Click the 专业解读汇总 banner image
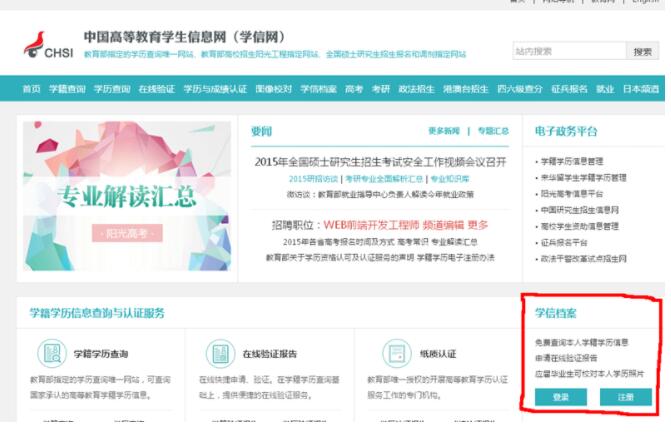 [127, 196]
